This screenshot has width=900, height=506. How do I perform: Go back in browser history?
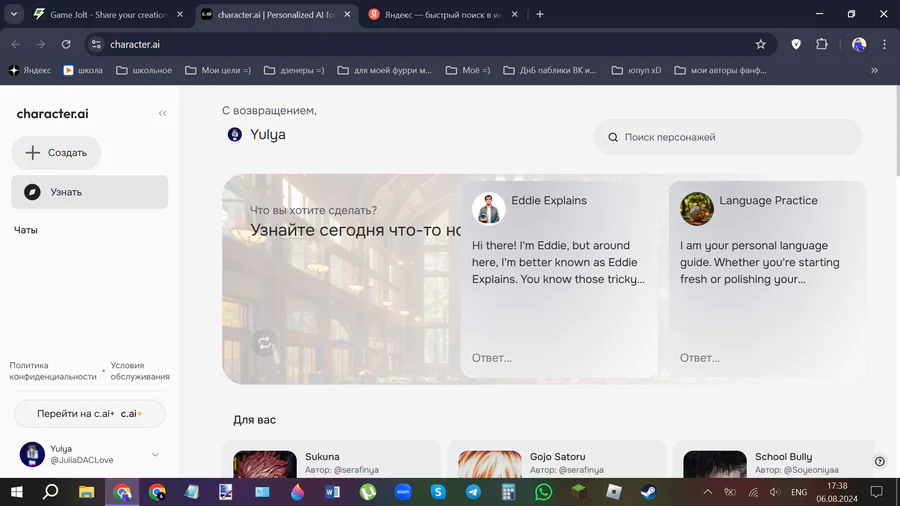coord(15,44)
